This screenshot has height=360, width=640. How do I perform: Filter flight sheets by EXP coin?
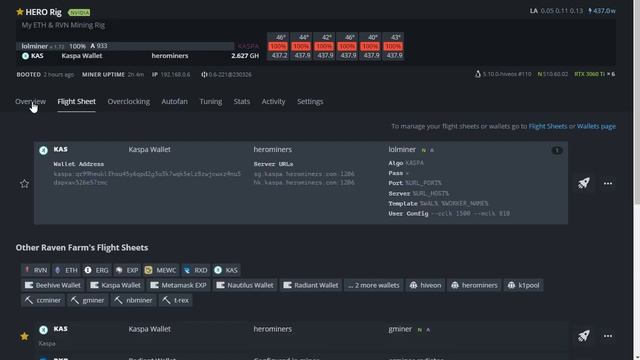[127, 270]
